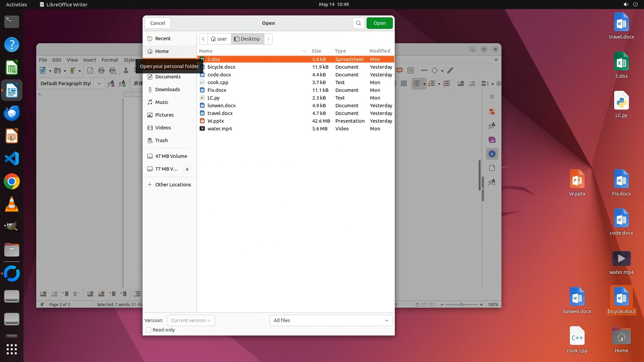Image resolution: width=644 pixels, height=362 pixels.
Task: Click the Cancel button
Action: click(x=157, y=23)
